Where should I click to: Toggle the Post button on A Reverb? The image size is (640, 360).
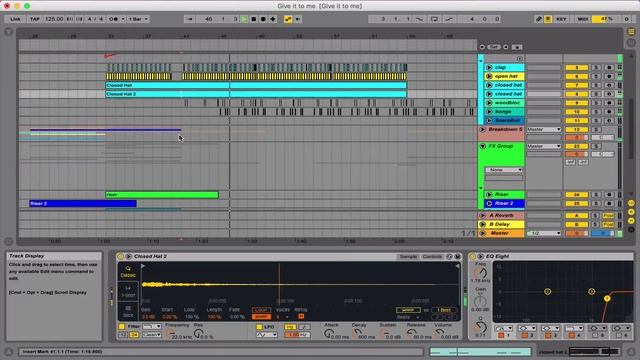[609, 216]
